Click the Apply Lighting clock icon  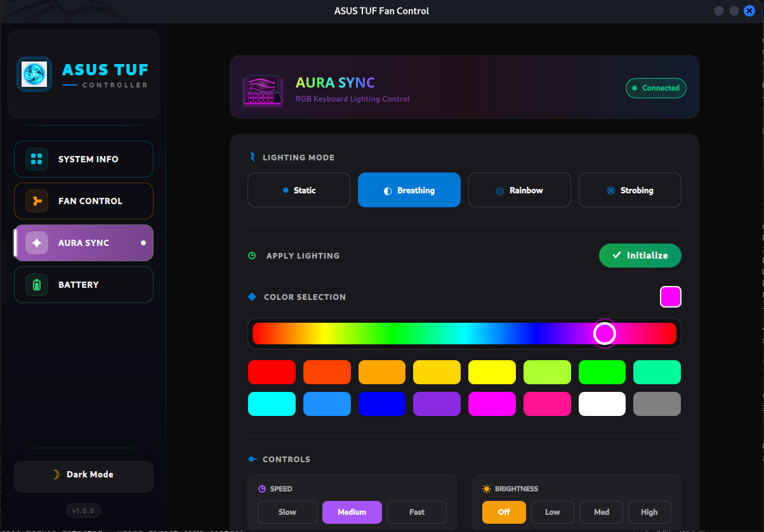pyautogui.click(x=252, y=256)
